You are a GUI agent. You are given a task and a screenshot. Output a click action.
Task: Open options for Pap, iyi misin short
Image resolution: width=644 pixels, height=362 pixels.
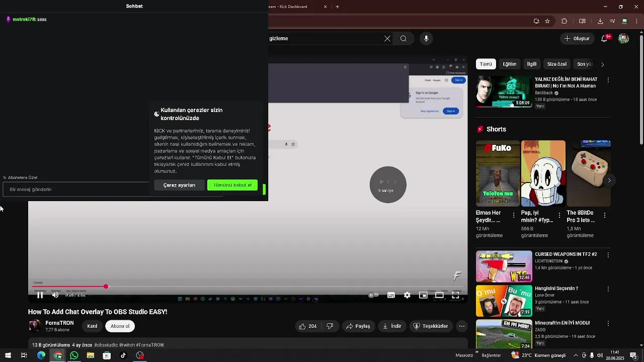coord(559,215)
